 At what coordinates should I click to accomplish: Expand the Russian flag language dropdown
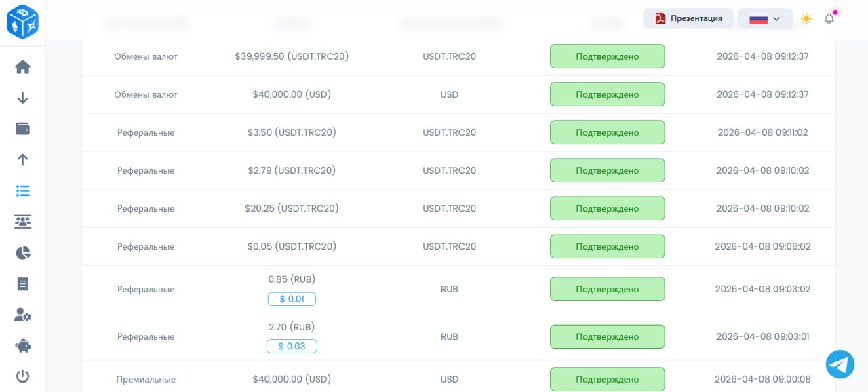pyautogui.click(x=765, y=19)
